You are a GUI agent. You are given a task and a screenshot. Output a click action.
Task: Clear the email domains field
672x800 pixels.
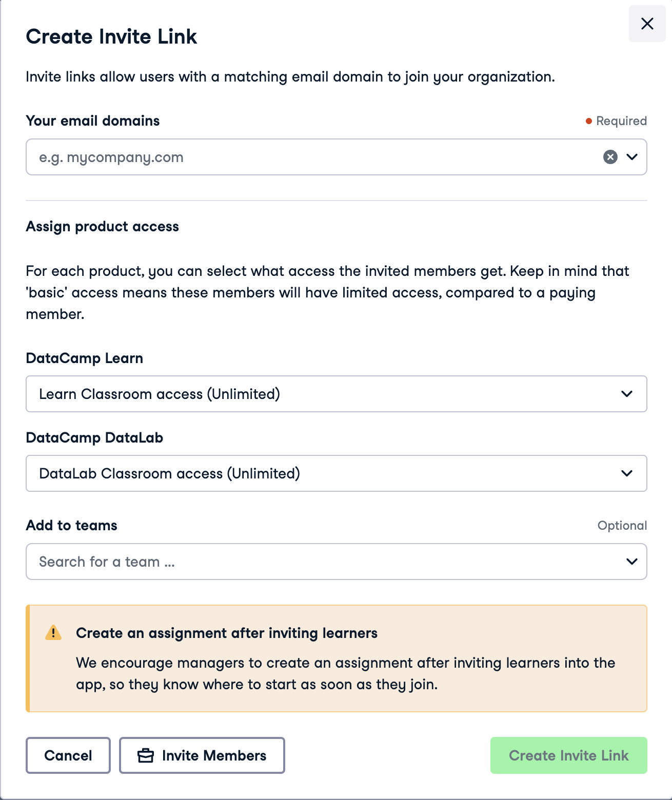(610, 157)
